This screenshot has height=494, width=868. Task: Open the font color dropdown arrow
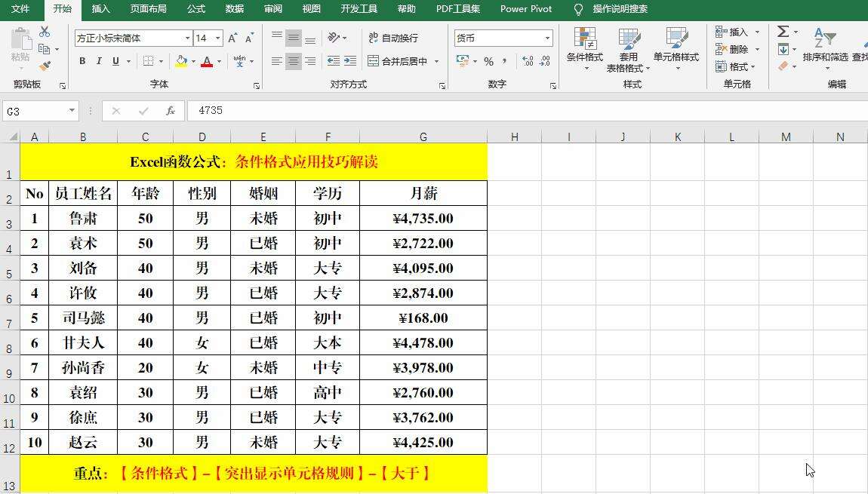219,61
